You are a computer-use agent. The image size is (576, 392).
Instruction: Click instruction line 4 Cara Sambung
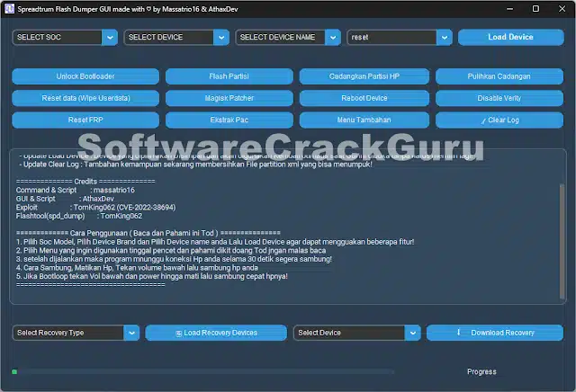pyautogui.click(x=137, y=268)
